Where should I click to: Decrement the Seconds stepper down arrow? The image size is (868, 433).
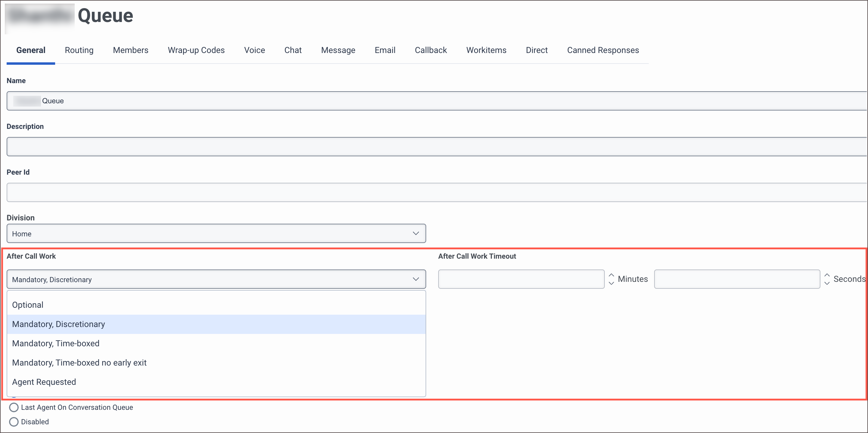(x=827, y=283)
